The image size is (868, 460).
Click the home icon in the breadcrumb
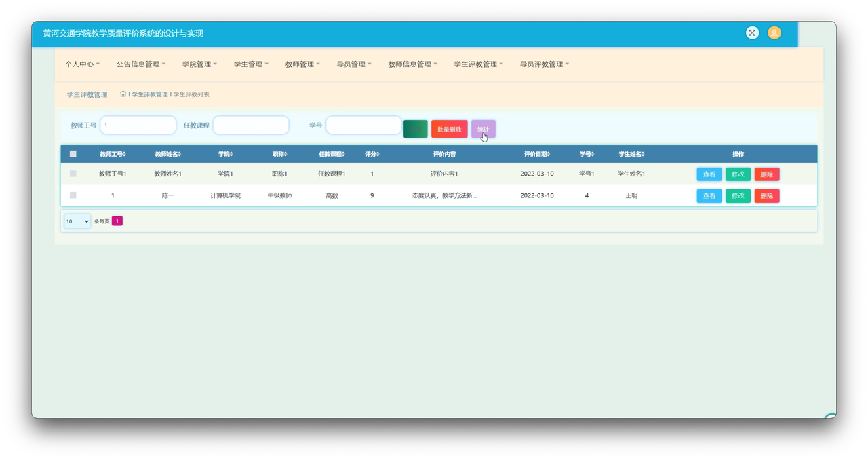click(x=123, y=94)
